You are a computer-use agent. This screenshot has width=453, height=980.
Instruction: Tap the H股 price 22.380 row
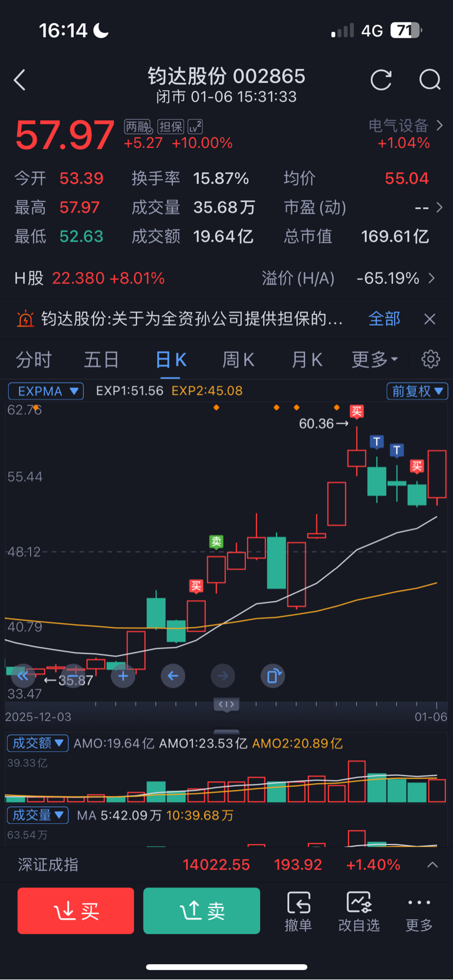click(x=90, y=278)
